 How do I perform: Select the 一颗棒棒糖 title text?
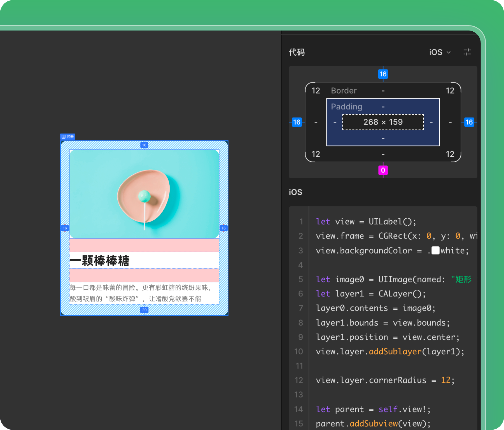click(x=100, y=260)
